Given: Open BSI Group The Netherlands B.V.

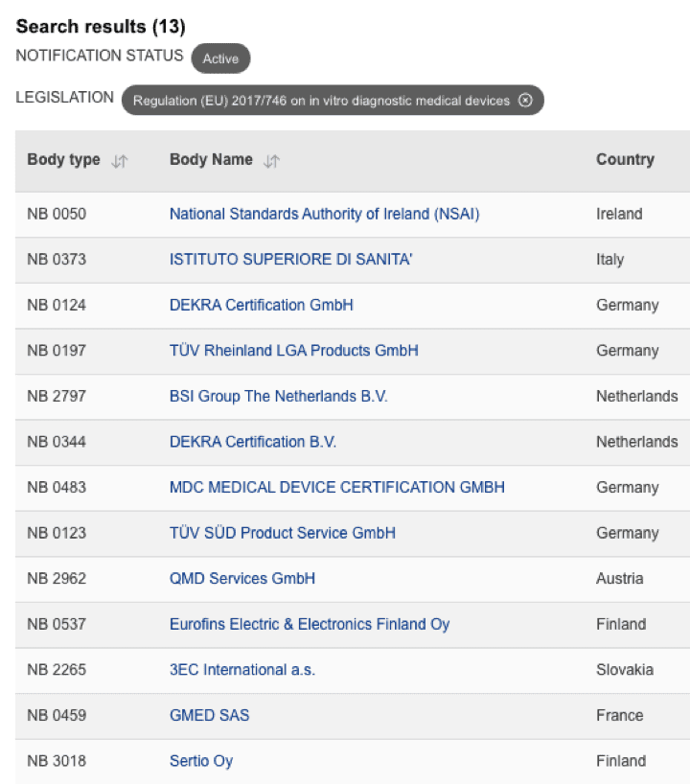Looking at the screenshot, I should tap(278, 396).
